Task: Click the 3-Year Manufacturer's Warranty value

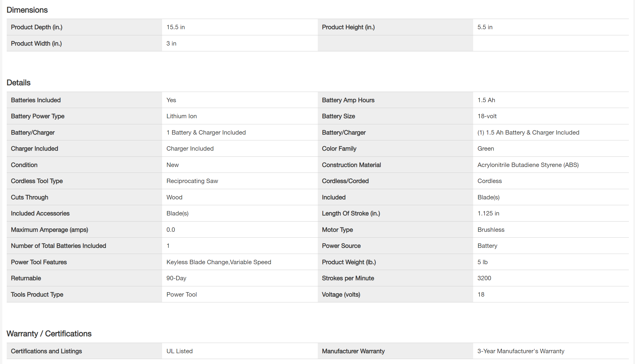Action: [521, 351]
